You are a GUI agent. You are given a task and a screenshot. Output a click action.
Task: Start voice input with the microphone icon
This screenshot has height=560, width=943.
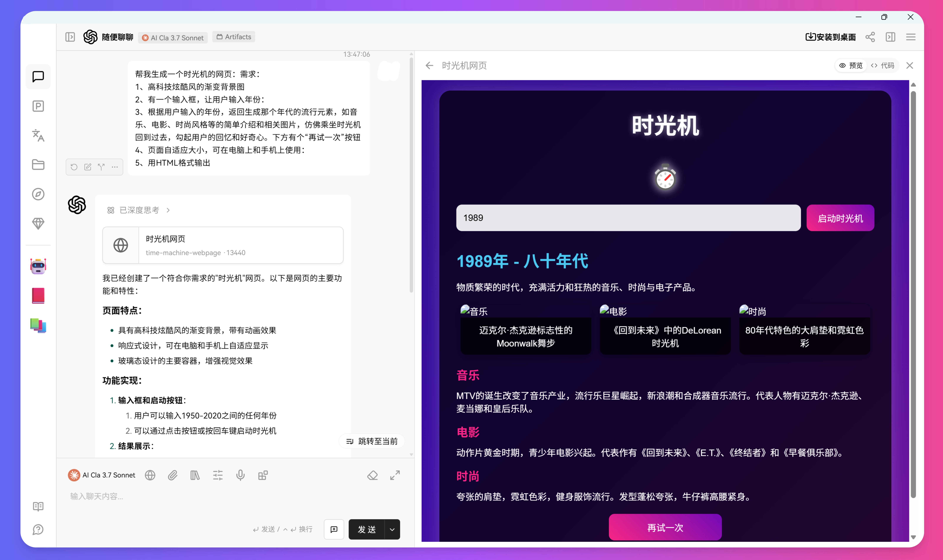point(241,475)
